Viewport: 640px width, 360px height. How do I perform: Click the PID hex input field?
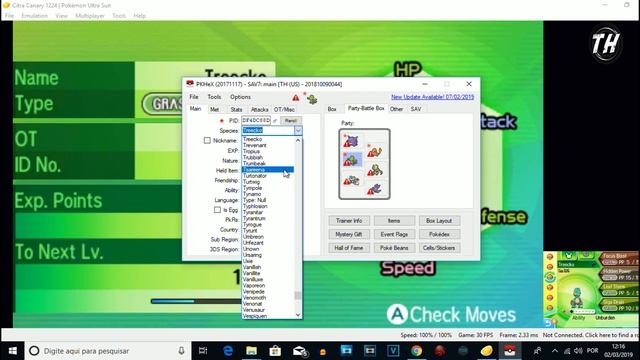[256, 121]
